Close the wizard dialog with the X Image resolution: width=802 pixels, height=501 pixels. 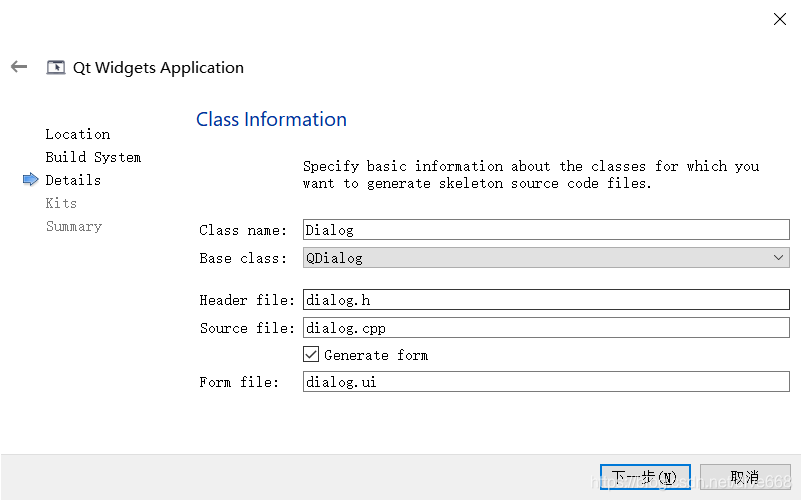[779, 19]
